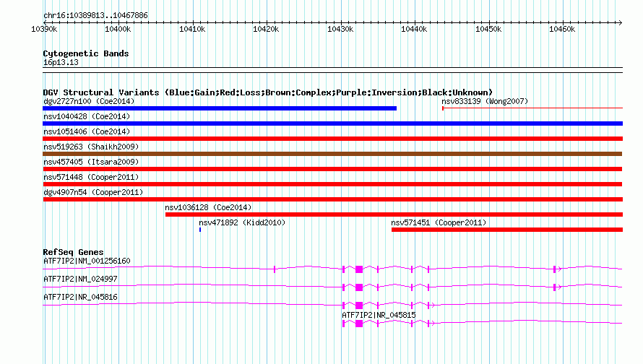This screenshot has height=364, width=643.
Task: Click the red dgv4907n54 loss bar
Action: click(x=332, y=199)
